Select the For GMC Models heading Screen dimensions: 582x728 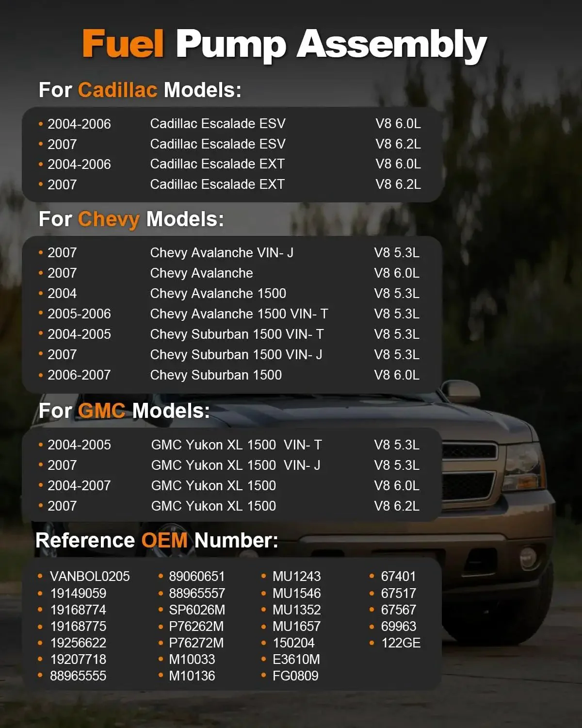pyautogui.click(x=124, y=411)
